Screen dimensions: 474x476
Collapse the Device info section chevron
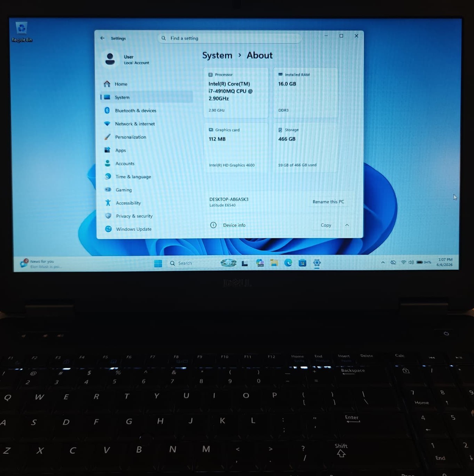[x=347, y=225]
